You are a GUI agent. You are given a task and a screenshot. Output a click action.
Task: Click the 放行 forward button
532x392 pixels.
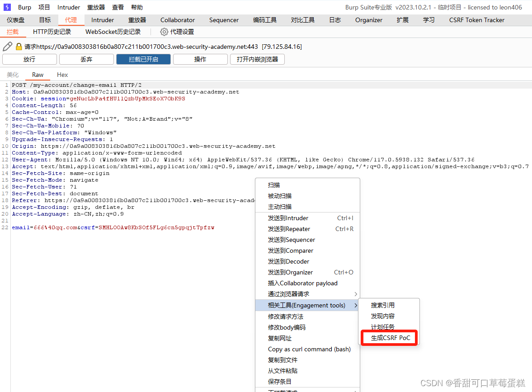click(29, 59)
